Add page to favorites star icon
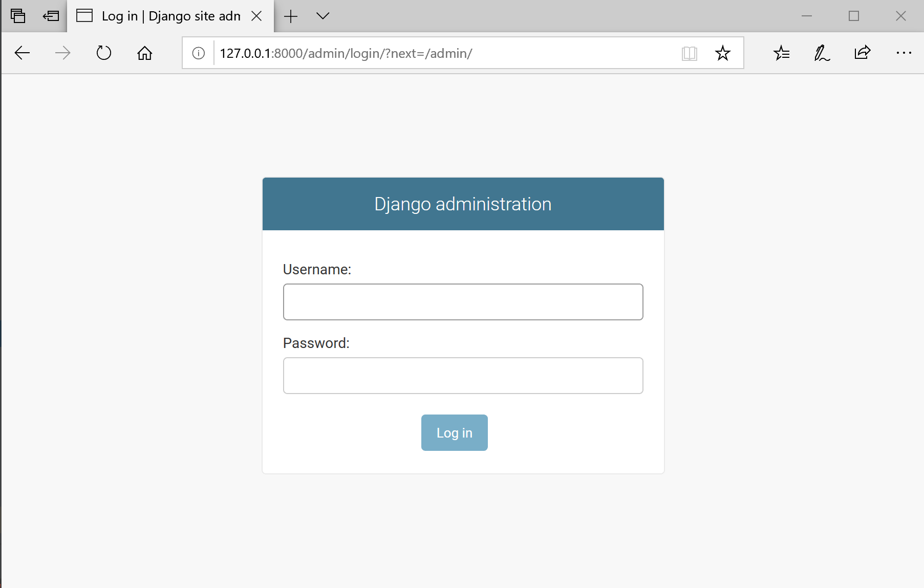The width and height of the screenshot is (924, 588). pyautogui.click(x=723, y=53)
